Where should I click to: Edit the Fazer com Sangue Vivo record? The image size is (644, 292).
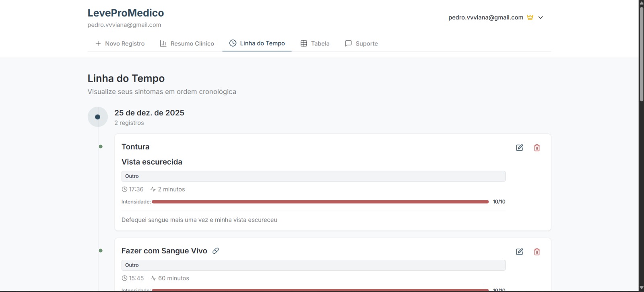pos(519,252)
